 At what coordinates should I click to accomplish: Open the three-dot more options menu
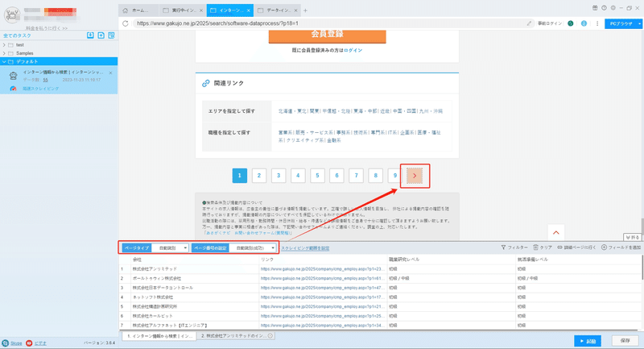coord(597,23)
